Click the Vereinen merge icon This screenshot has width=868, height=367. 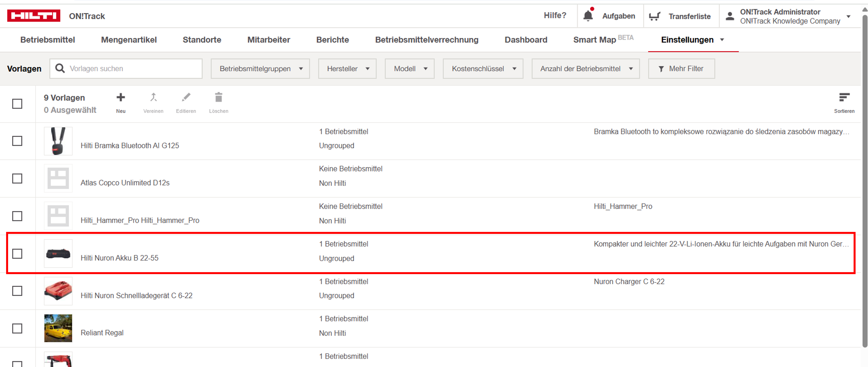pyautogui.click(x=153, y=97)
